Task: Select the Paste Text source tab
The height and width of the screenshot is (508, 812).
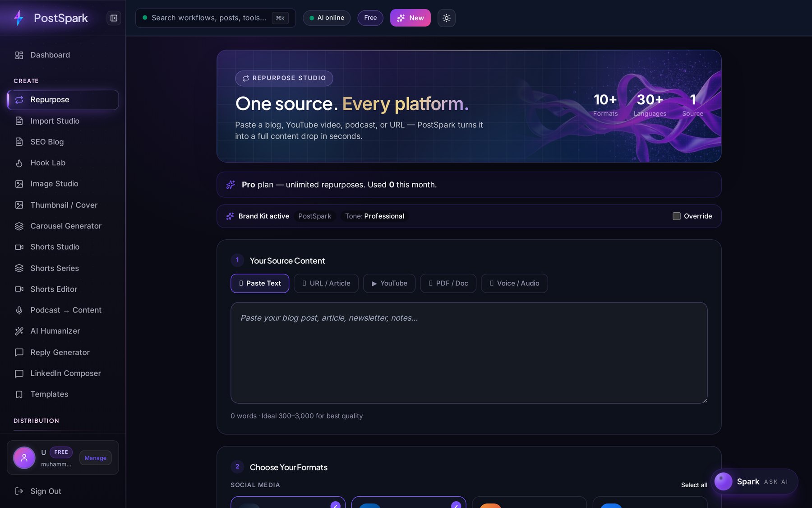Action: 260,283
